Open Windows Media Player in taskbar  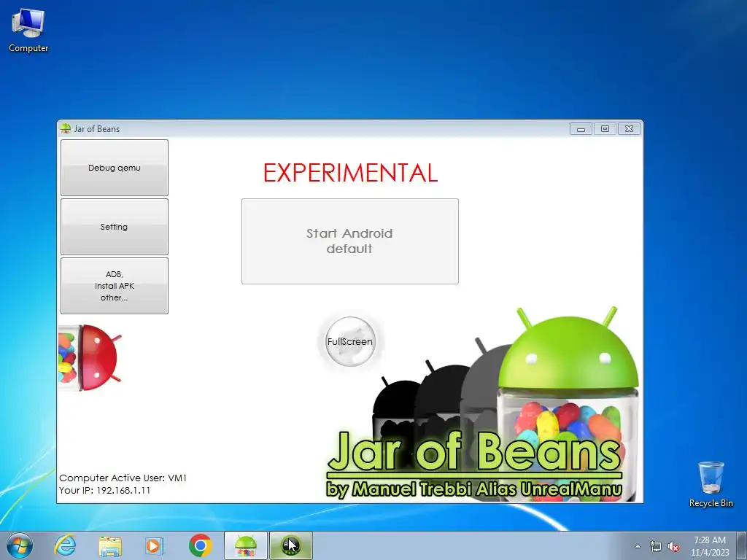click(x=155, y=545)
